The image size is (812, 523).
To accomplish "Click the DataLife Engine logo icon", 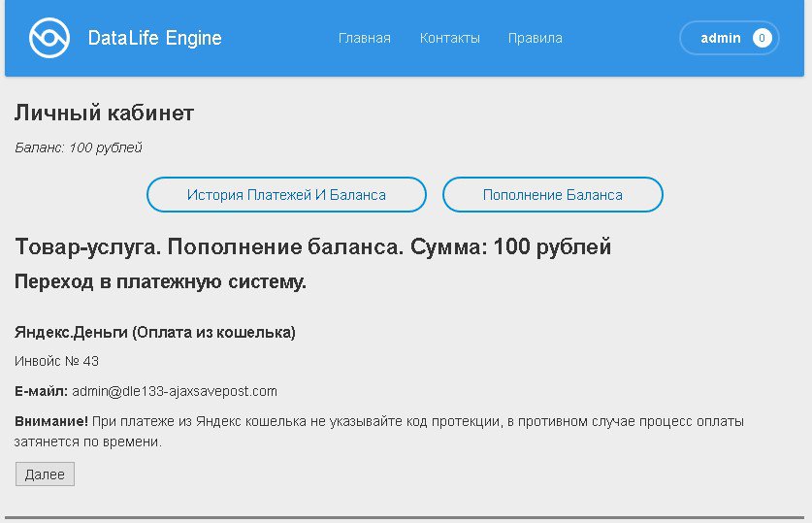I will [x=49, y=38].
